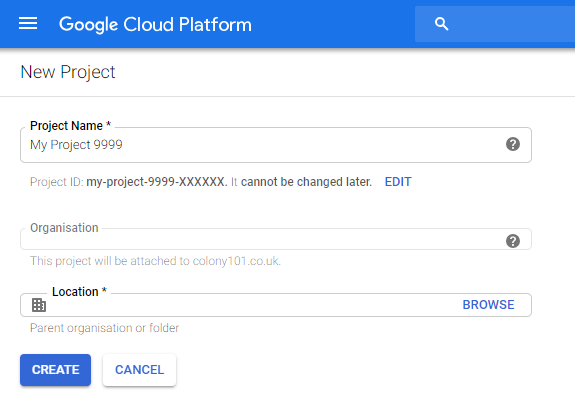Click the Organisation field label

point(64,228)
